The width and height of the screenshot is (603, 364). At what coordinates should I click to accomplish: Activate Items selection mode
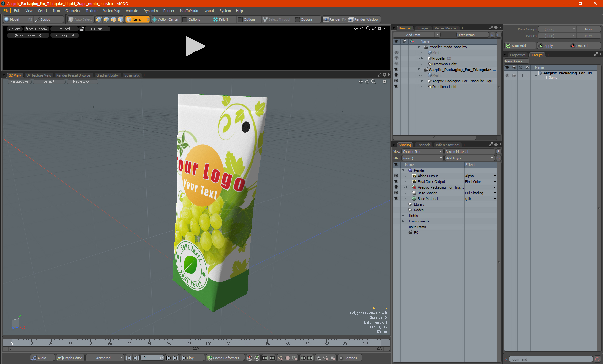pos(137,19)
